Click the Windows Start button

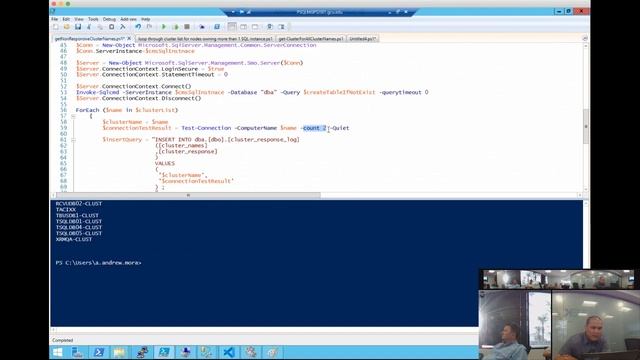coord(58,352)
